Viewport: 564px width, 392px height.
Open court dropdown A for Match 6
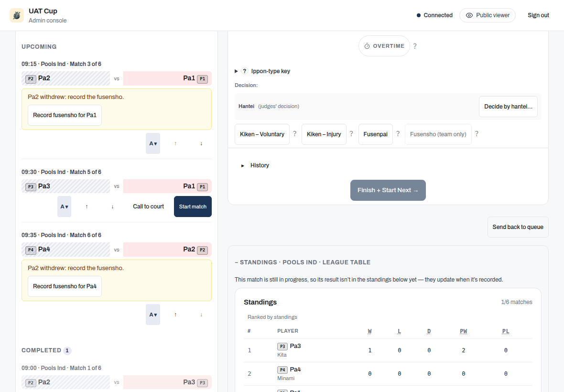click(x=153, y=315)
